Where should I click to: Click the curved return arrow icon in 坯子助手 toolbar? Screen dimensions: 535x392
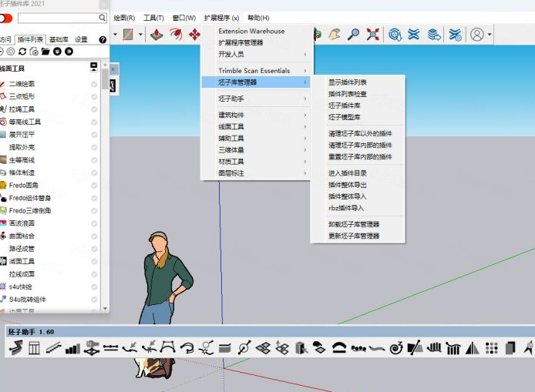(x=187, y=348)
